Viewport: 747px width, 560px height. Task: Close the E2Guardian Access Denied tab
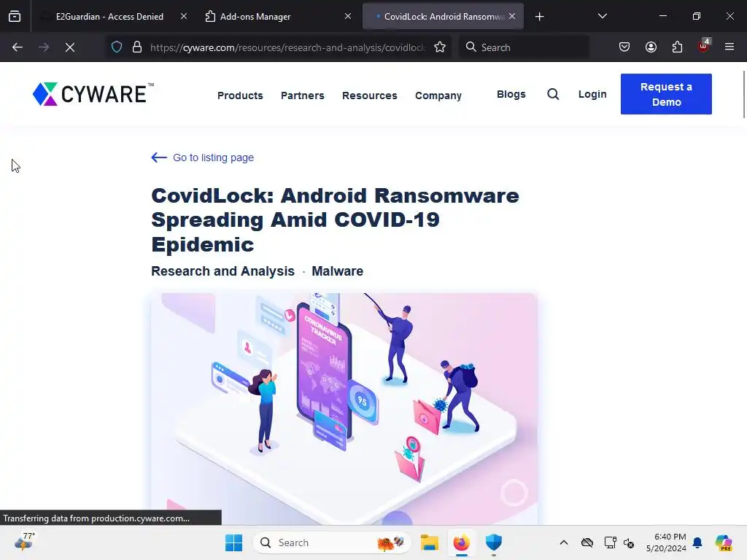click(184, 16)
